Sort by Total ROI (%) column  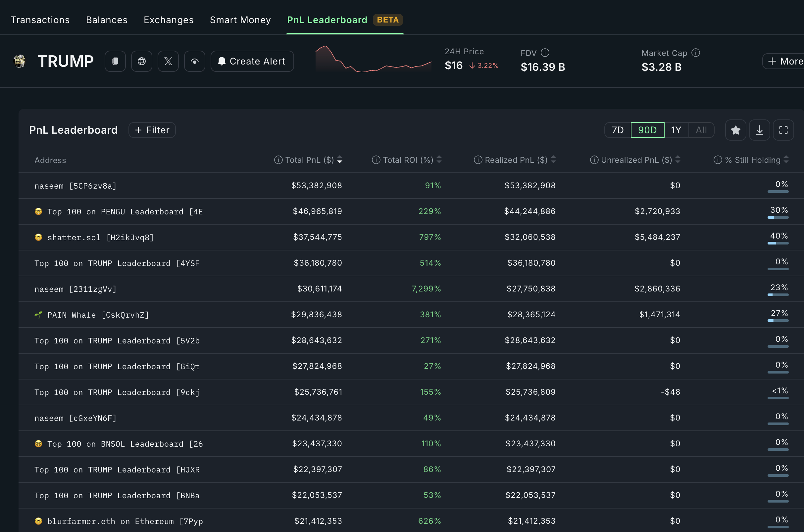pyautogui.click(x=407, y=160)
